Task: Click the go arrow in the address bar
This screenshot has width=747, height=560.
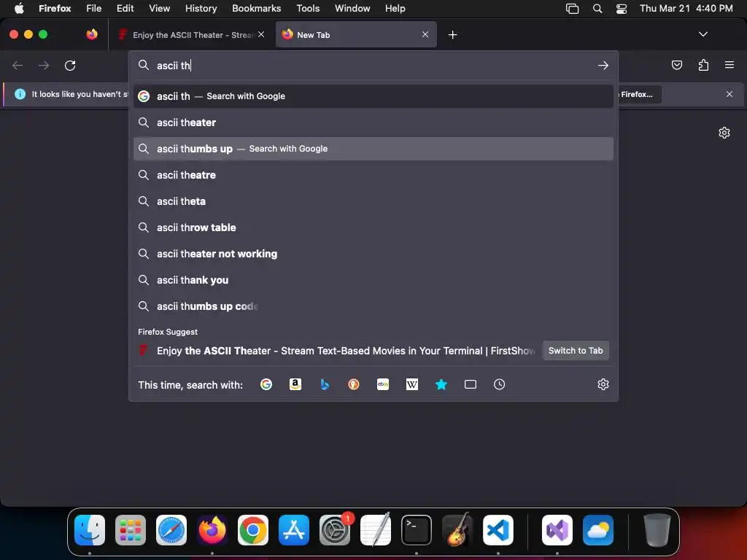Action: (603, 65)
